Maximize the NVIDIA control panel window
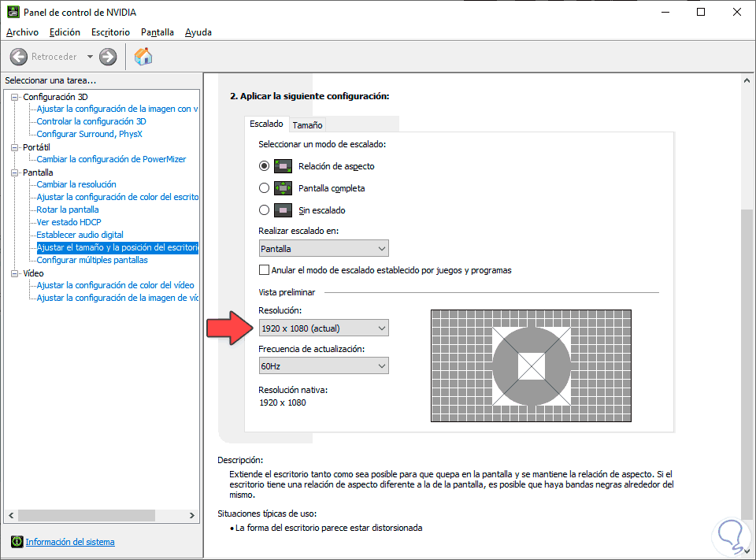The height and width of the screenshot is (560, 756). [x=701, y=12]
